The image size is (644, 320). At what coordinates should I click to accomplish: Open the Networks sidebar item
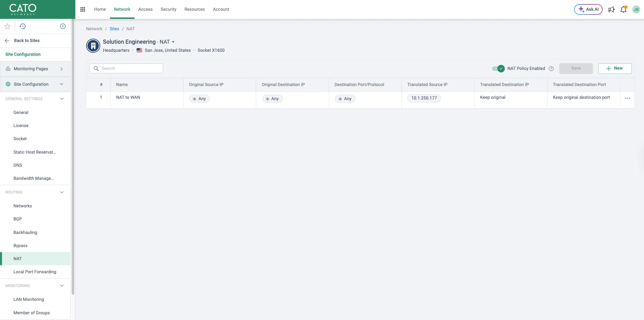[x=35, y=206]
